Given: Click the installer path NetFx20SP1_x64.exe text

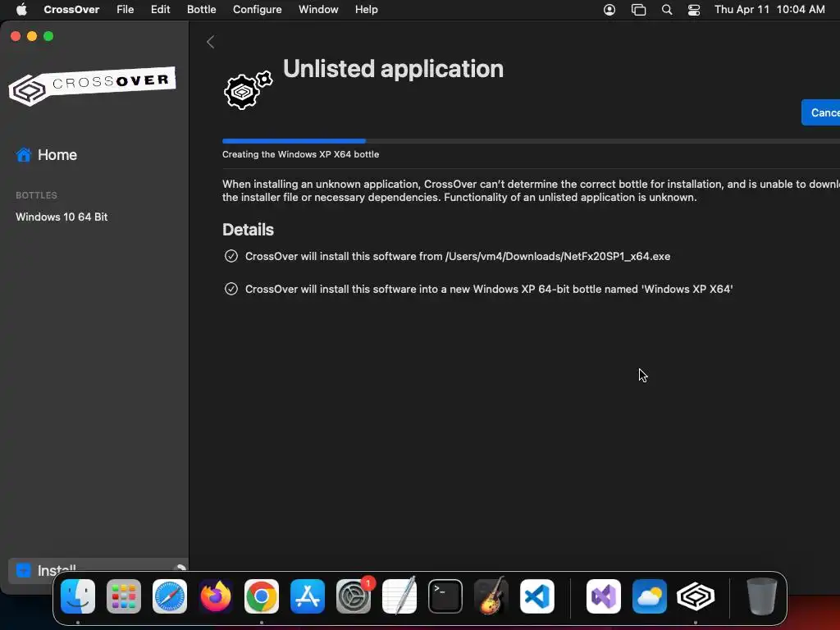Looking at the screenshot, I should click(558, 257).
